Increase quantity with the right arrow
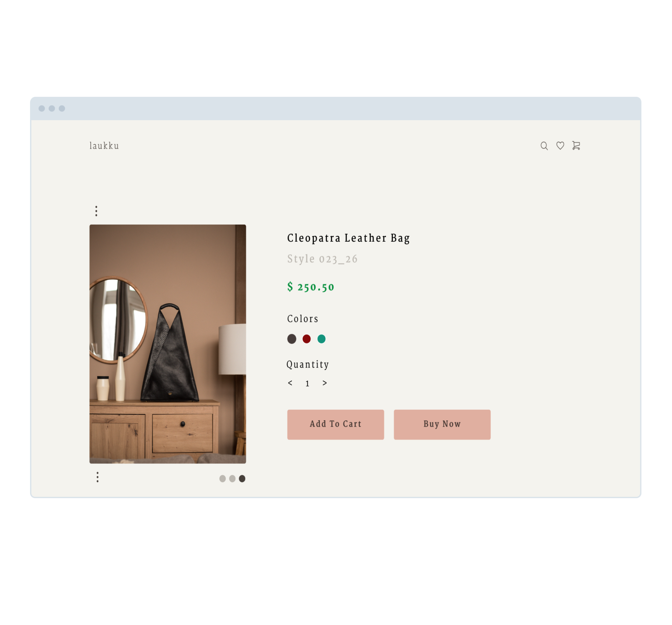 (x=325, y=383)
